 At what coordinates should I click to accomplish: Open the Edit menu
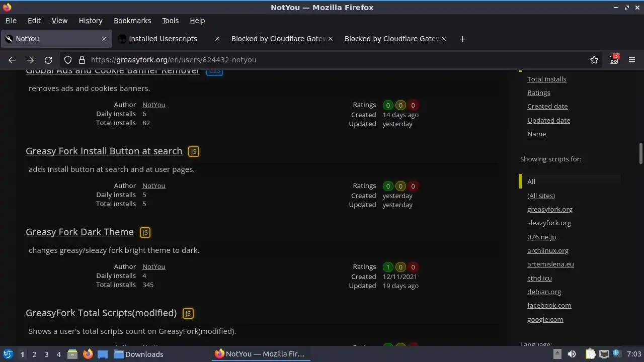pyautogui.click(x=34, y=21)
